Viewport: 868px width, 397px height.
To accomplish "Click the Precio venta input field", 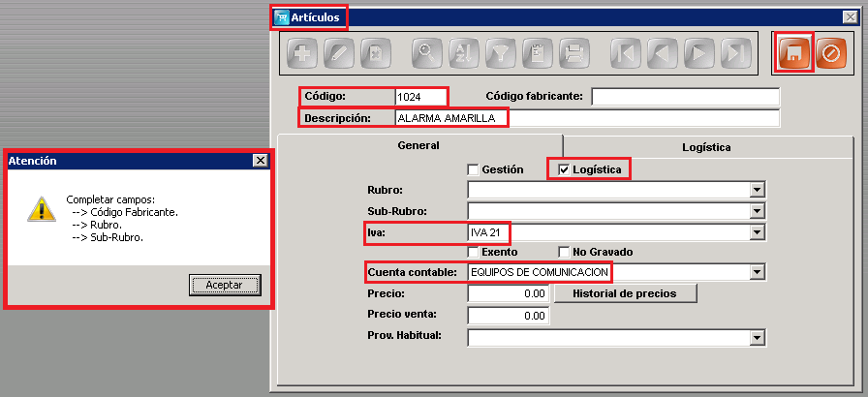I will (x=509, y=316).
